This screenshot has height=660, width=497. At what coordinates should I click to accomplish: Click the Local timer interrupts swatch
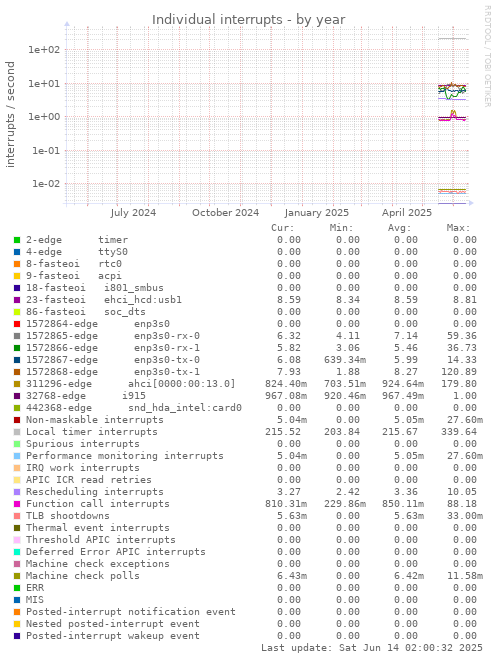(x=17, y=432)
